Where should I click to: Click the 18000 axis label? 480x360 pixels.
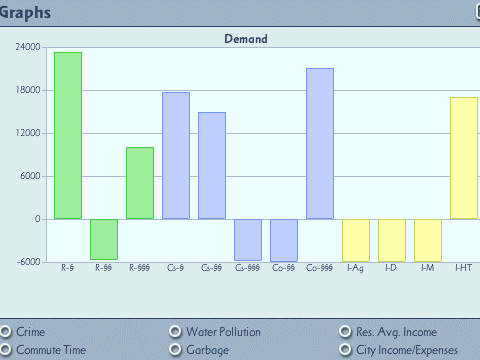coord(28,90)
